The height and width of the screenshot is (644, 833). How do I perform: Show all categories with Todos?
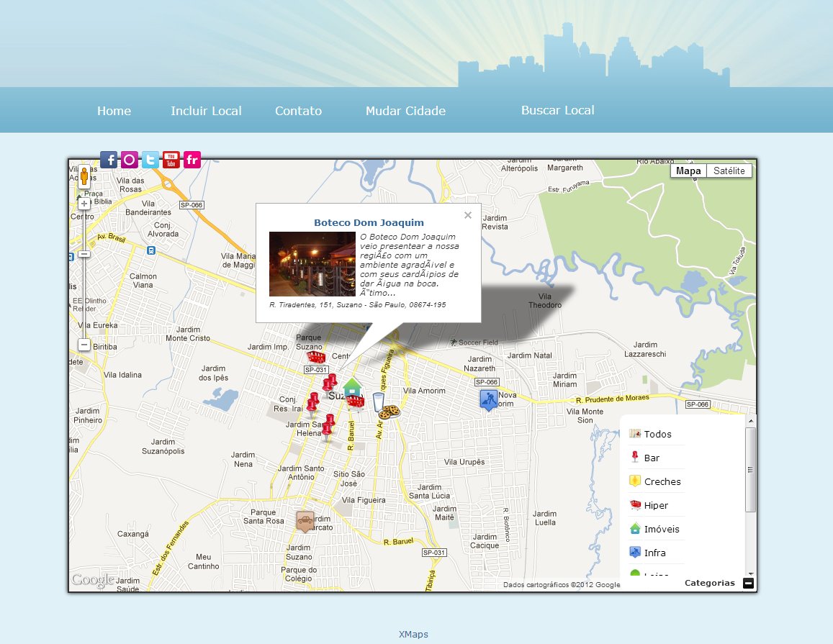657,435
